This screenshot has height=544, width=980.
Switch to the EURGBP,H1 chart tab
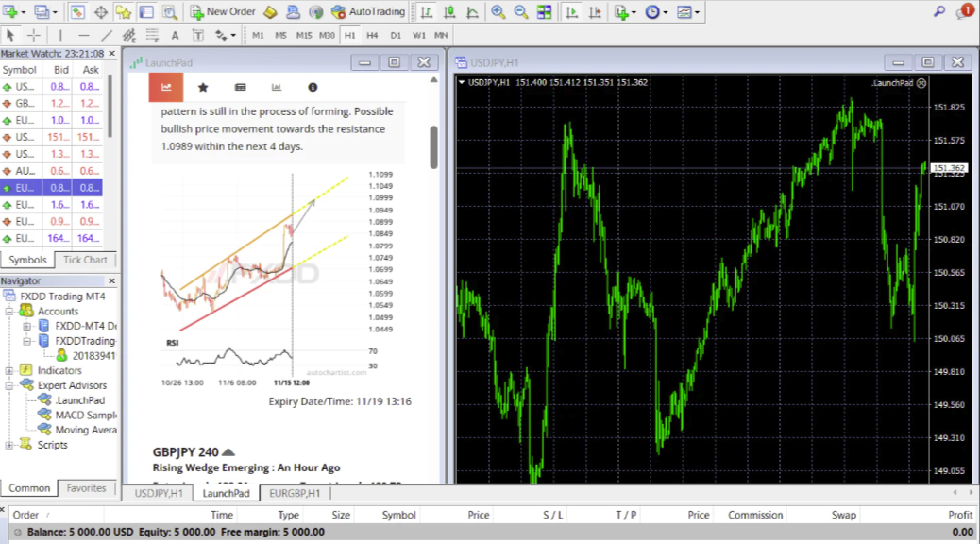coord(295,493)
